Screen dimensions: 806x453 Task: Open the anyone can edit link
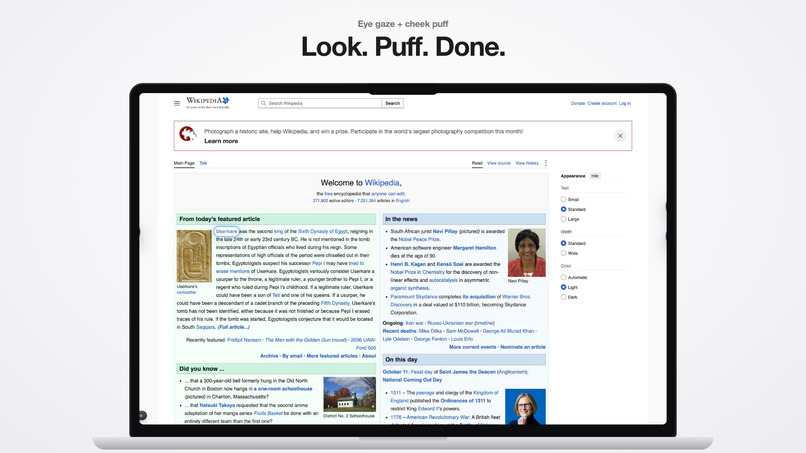(388, 194)
